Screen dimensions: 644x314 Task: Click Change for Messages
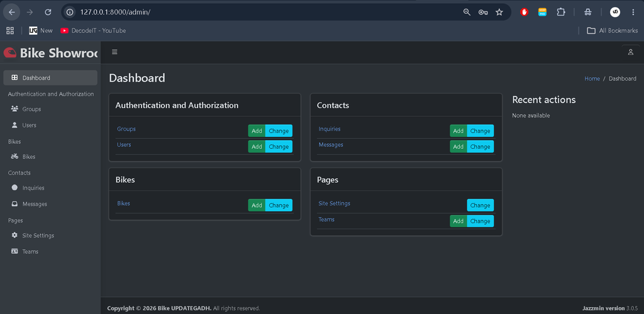(x=480, y=146)
